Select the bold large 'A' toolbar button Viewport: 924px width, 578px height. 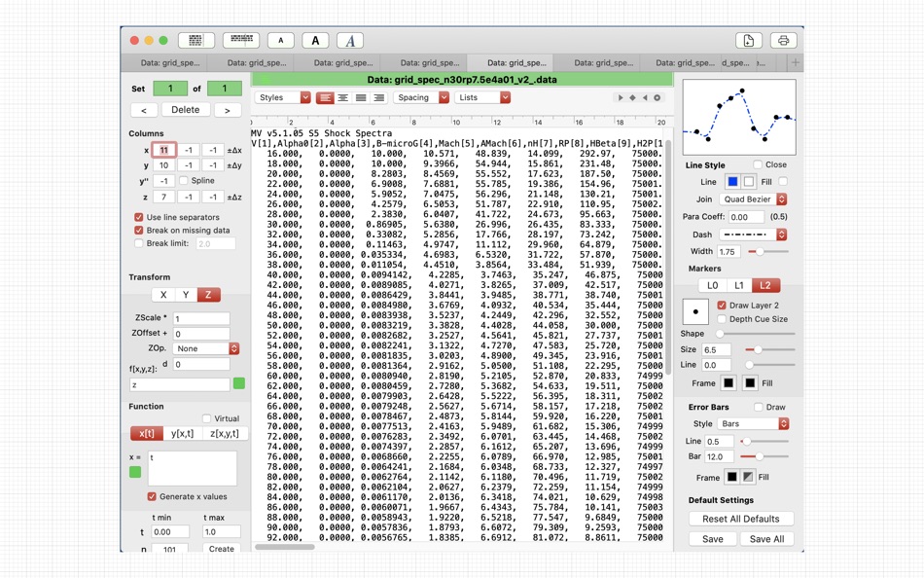pos(315,40)
